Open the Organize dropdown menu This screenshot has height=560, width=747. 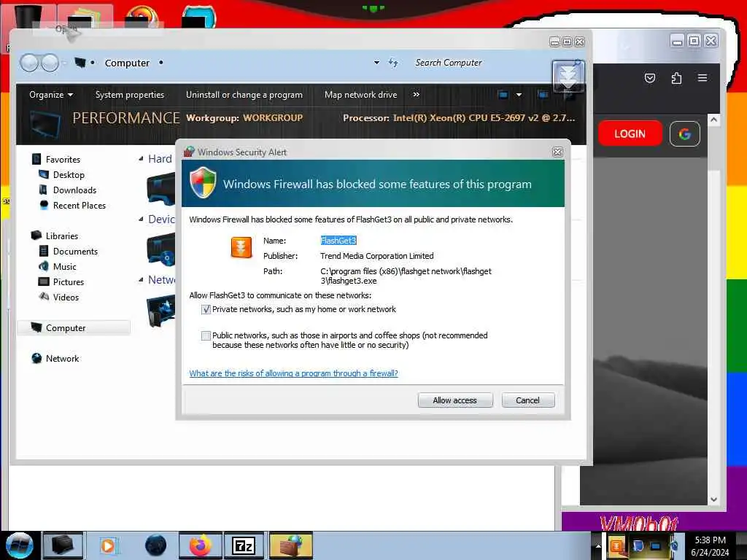pyautogui.click(x=51, y=95)
